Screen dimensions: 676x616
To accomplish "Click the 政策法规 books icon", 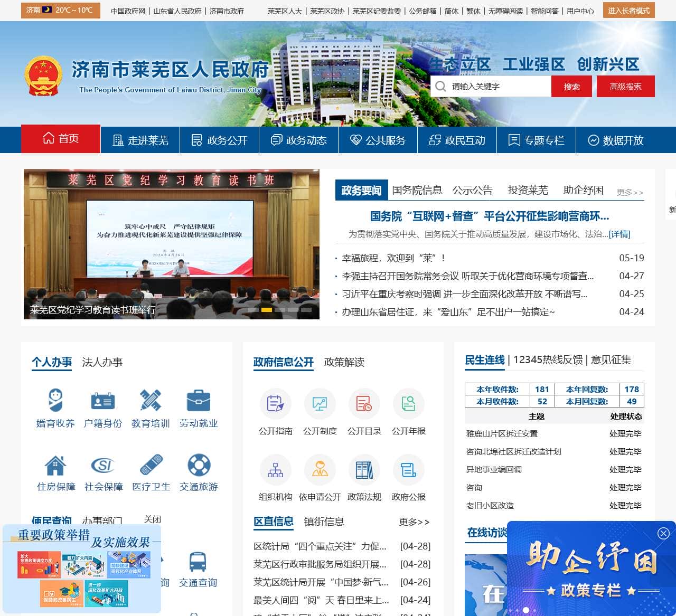I will click(x=364, y=469).
